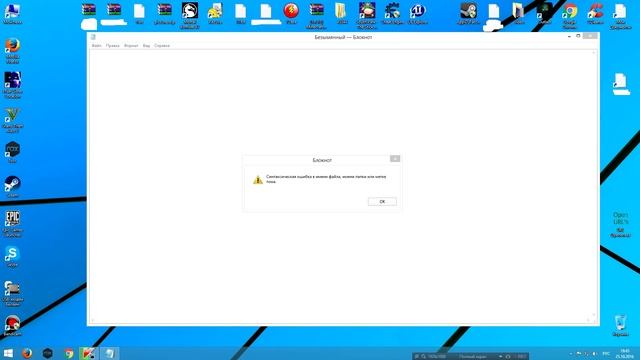
Task: Click the Notepad icon in the title bar
Action: [93, 37]
